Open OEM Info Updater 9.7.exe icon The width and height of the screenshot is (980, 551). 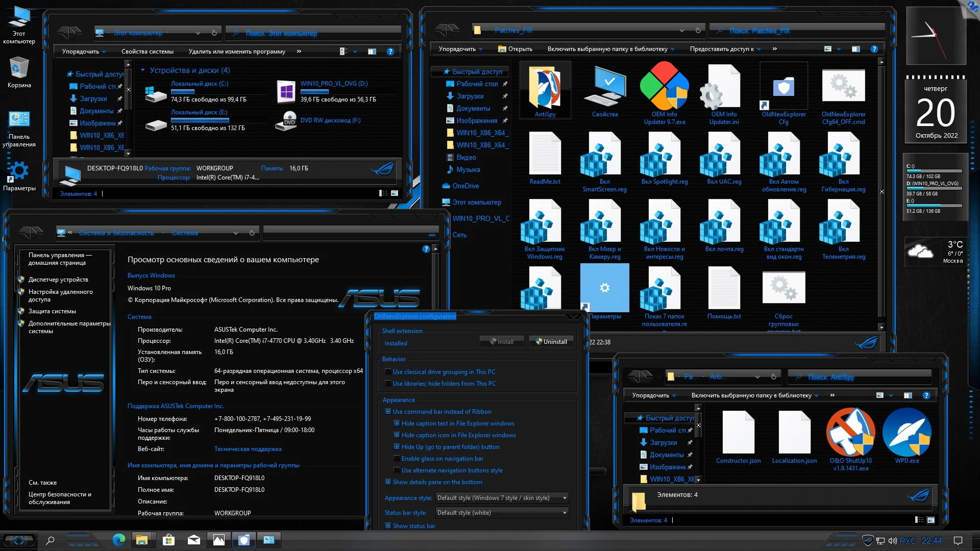click(x=664, y=87)
